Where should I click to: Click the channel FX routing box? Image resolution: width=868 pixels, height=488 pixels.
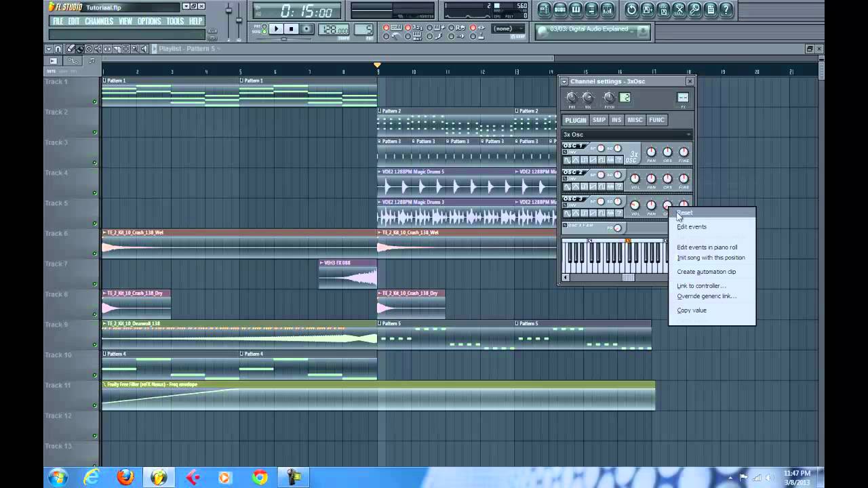point(683,97)
